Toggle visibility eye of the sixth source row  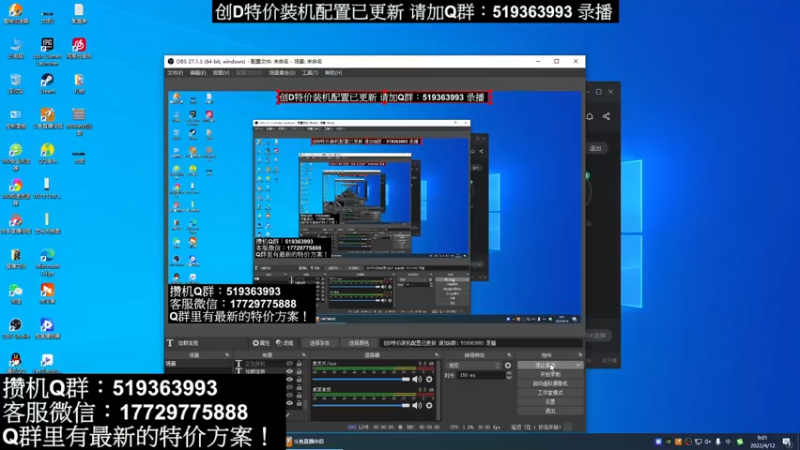point(289,403)
